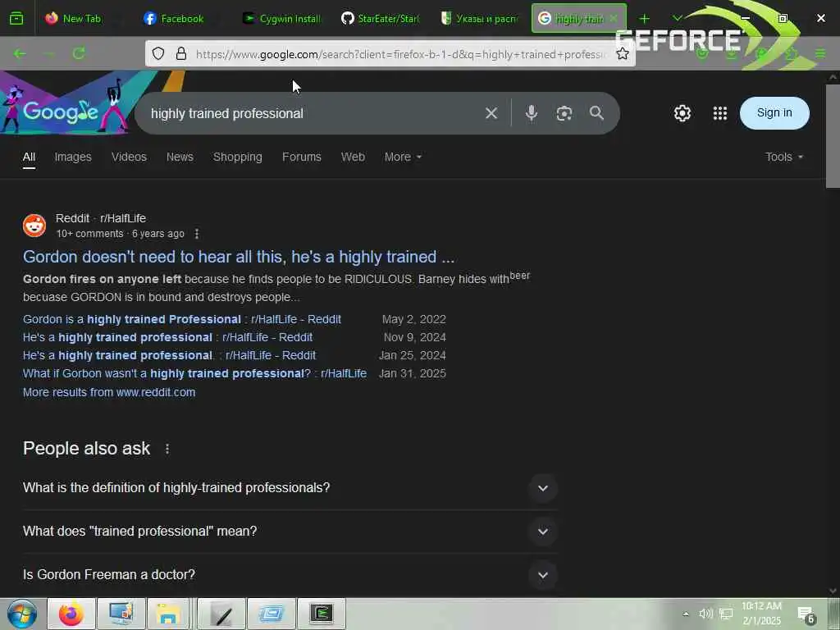Close the active Google search tab
Image resolution: width=840 pixels, height=630 pixels.
click(614, 19)
